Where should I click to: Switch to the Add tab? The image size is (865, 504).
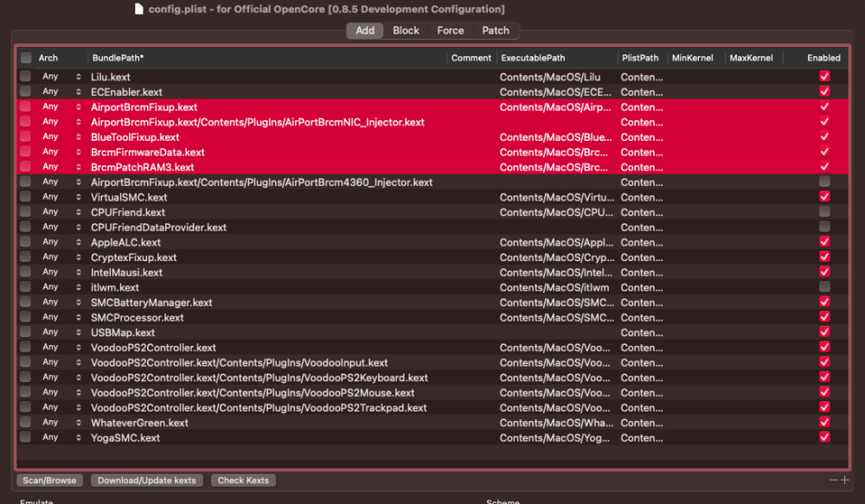point(365,30)
